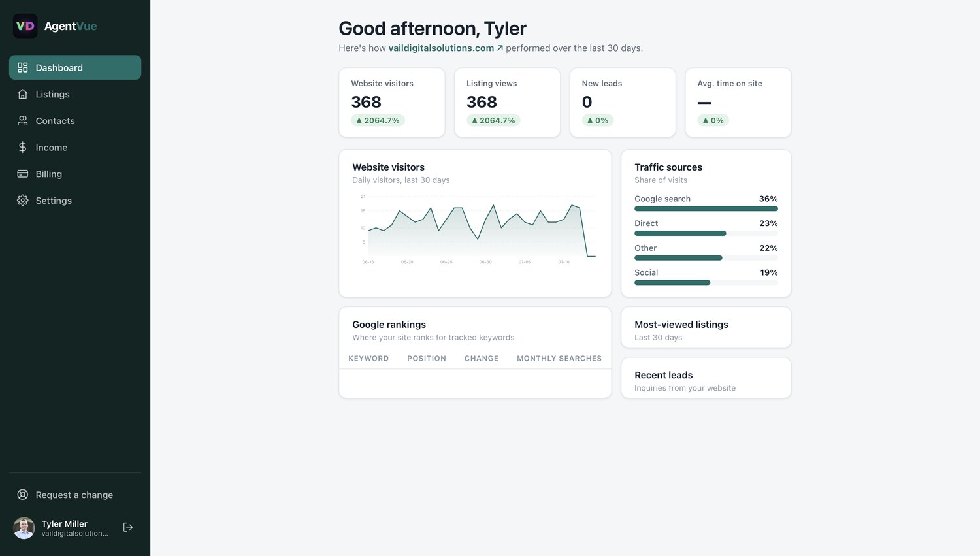This screenshot has width=980, height=556.
Task: Open the Dashboard menu item
Action: coord(75,67)
